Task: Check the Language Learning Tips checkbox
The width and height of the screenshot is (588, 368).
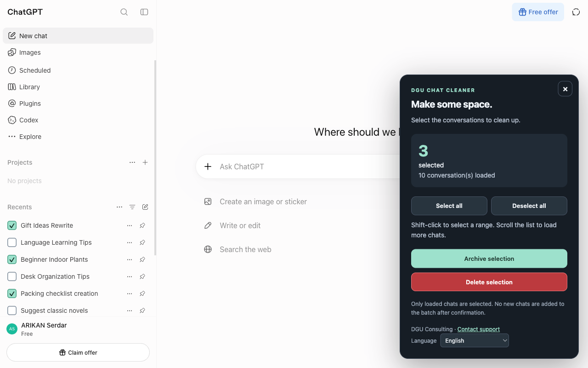Action: 12,242
